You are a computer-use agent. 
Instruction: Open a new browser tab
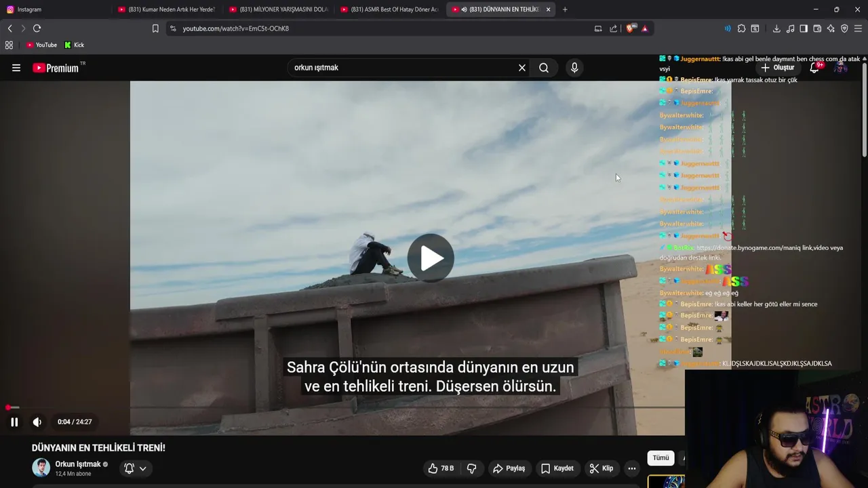565,9
